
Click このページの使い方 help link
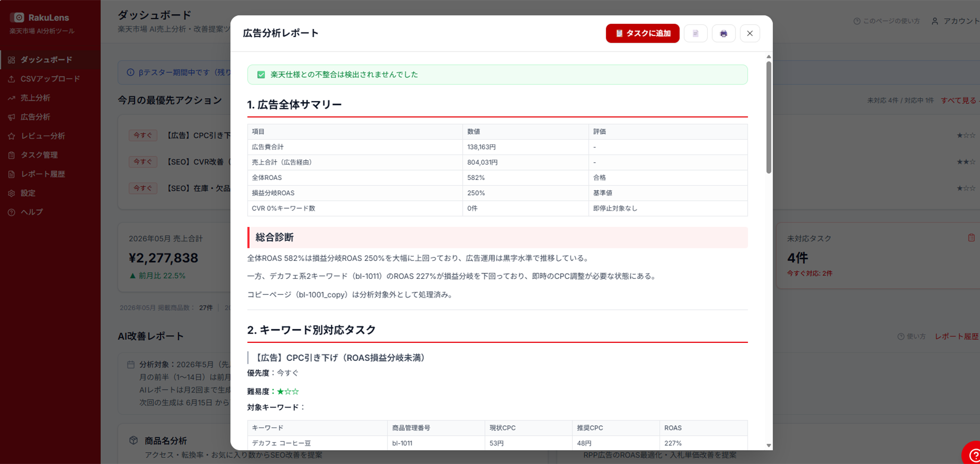[887, 21]
